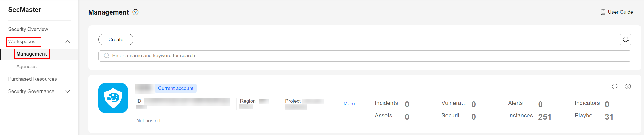The width and height of the screenshot is (644, 135).
Task: Focus the name and keyword search field
Action: pos(365,56)
